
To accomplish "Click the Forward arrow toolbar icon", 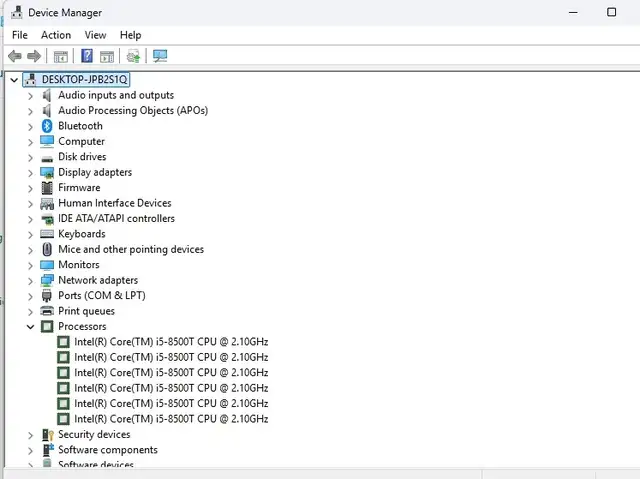I will click(x=34, y=56).
